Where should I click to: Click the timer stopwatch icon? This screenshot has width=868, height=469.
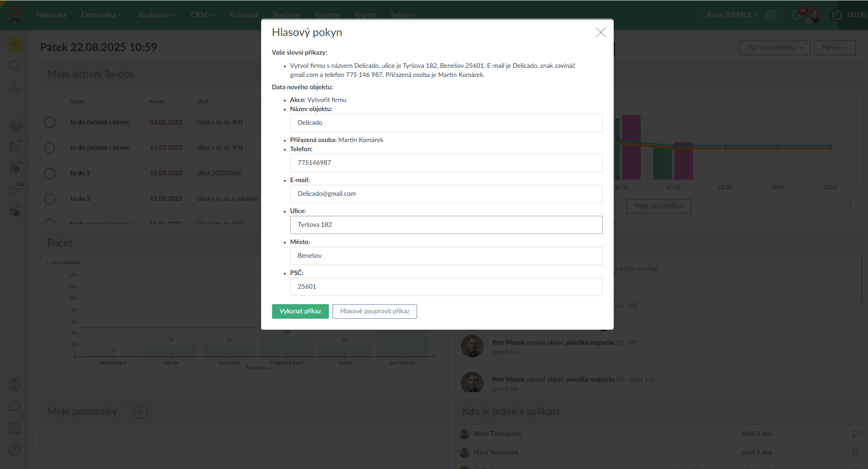pos(837,15)
